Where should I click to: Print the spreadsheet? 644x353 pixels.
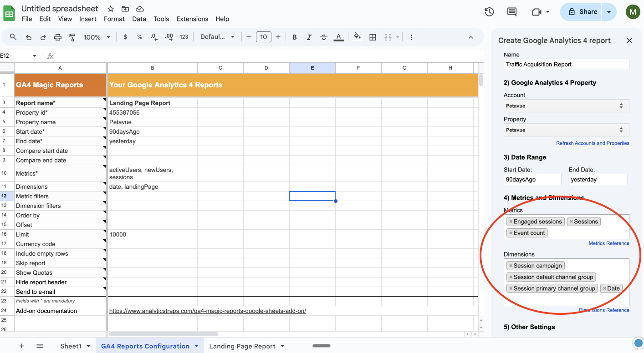[58, 37]
